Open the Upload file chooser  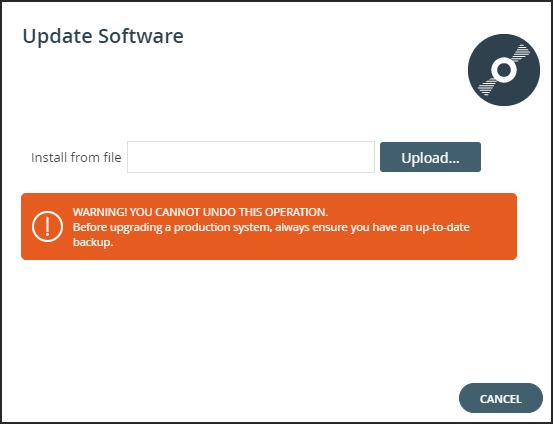tap(430, 157)
